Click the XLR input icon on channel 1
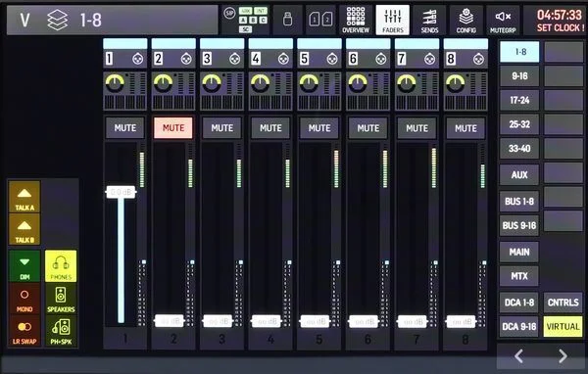Viewport: 588px width, 374px height. tap(137, 59)
